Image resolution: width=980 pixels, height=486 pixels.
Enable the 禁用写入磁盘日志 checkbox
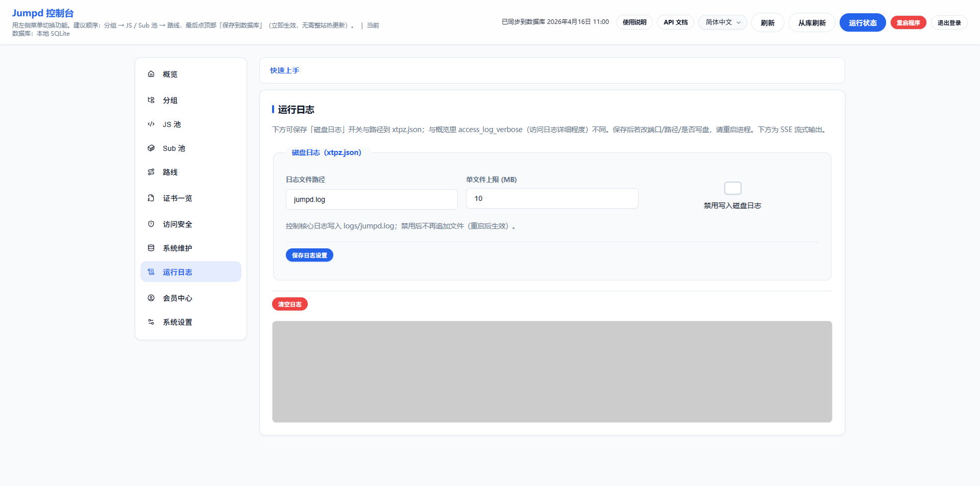tap(732, 188)
